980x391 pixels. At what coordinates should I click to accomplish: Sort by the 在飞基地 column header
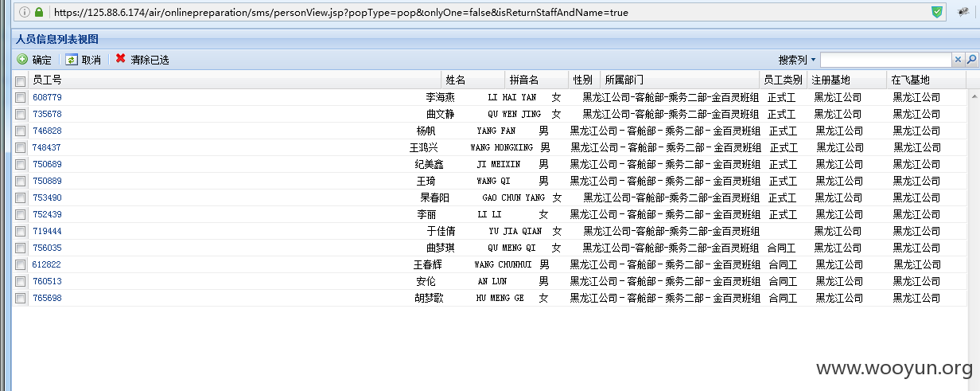[x=927, y=80]
